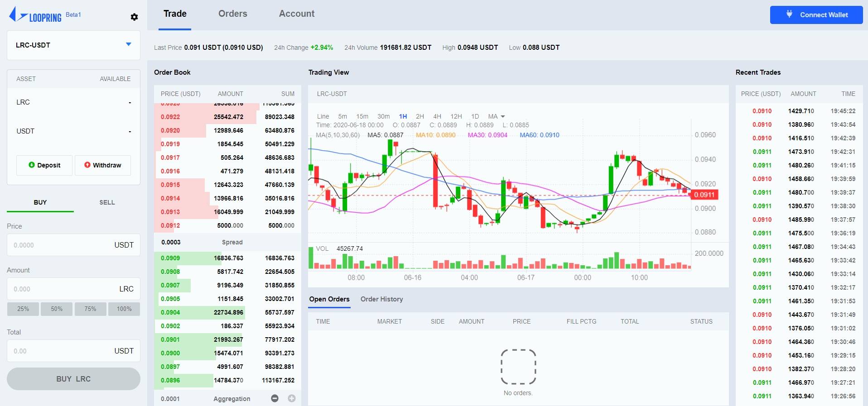Viewport: 868px width, 406px height.
Task: Click ask price 0.0914 in order book
Action: pos(170,198)
